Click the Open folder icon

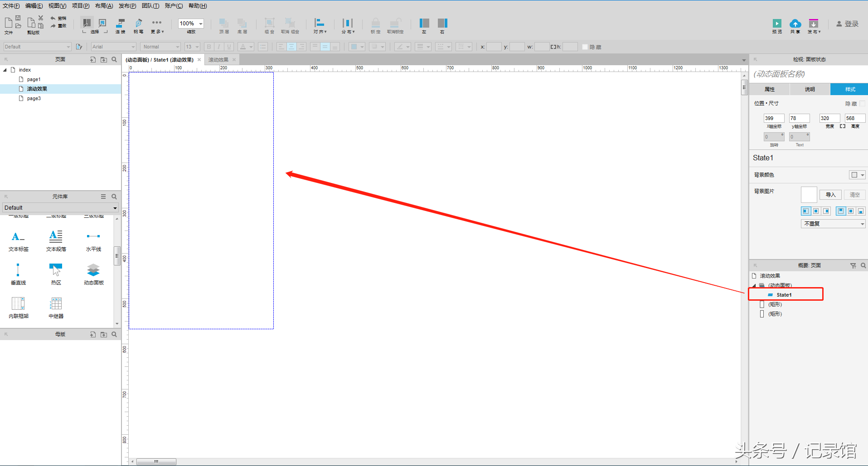pyautogui.click(x=18, y=26)
